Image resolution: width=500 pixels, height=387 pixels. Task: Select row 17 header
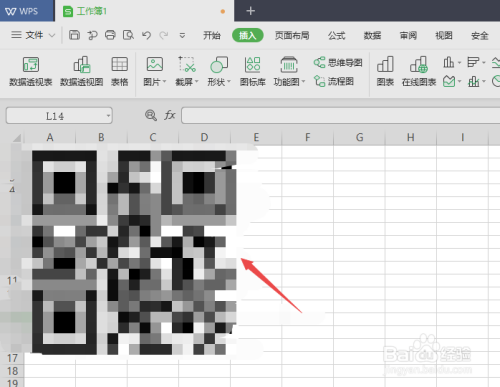point(12,358)
